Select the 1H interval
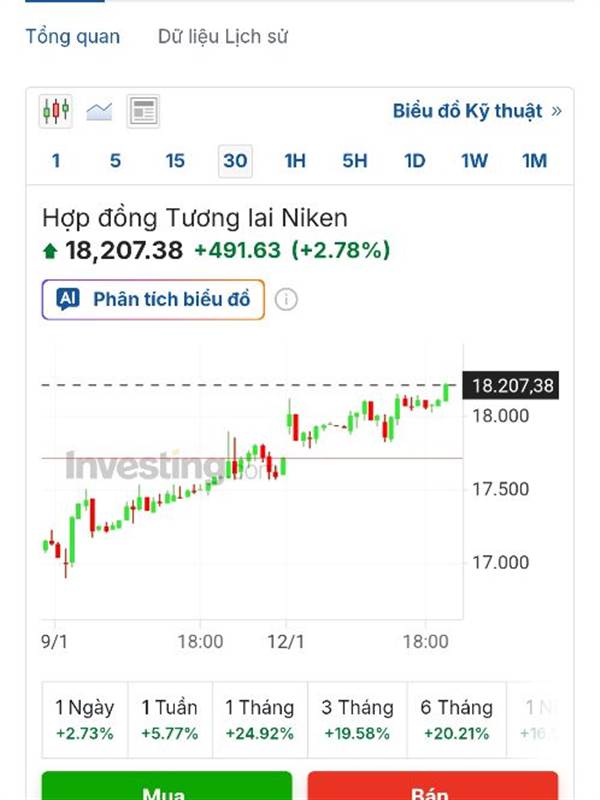The image size is (600, 800). (295, 161)
